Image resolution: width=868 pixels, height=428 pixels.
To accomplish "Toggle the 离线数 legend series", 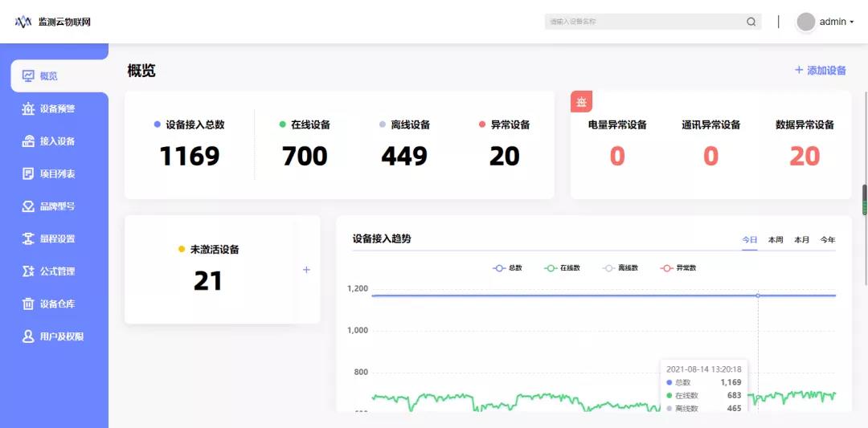I will (620, 267).
